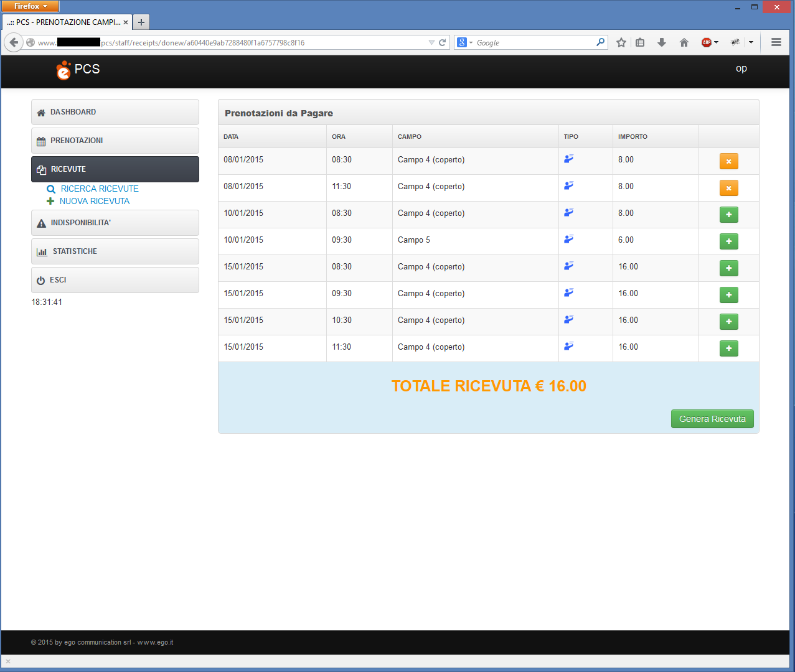The height and width of the screenshot is (672, 795).
Task: Log out via the Esci item
Action: coord(115,280)
